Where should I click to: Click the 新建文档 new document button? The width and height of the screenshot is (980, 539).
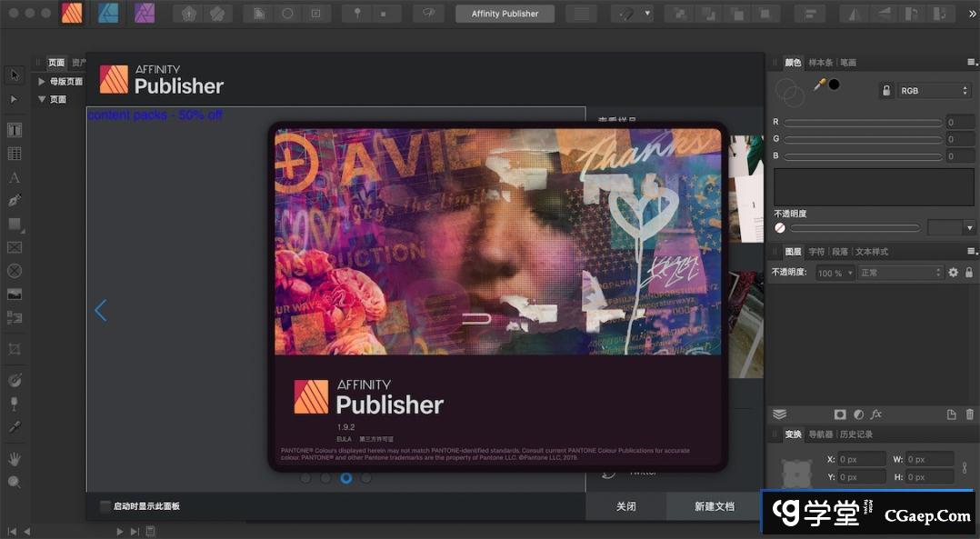coord(714,506)
